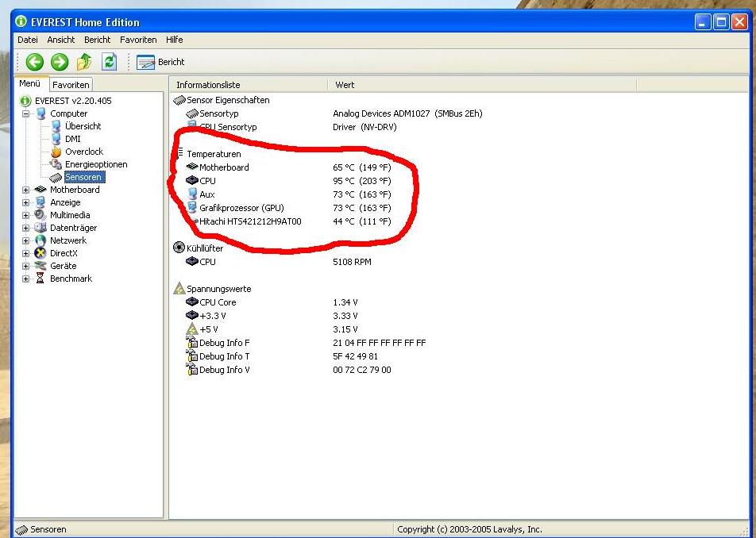Select the Analog Devices ADM1027 value

[x=407, y=113]
